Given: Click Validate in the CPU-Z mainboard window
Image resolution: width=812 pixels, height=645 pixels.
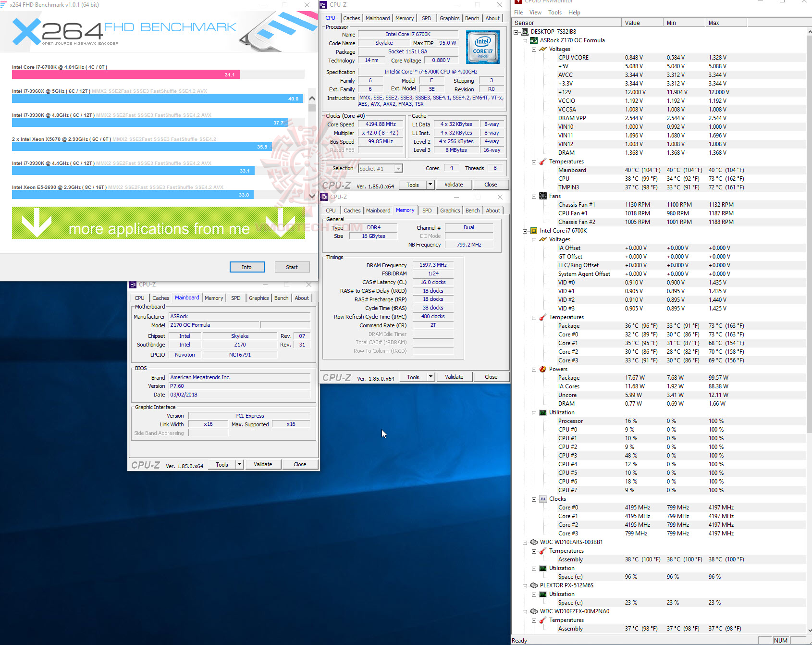Looking at the screenshot, I should (x=263, y=464).
